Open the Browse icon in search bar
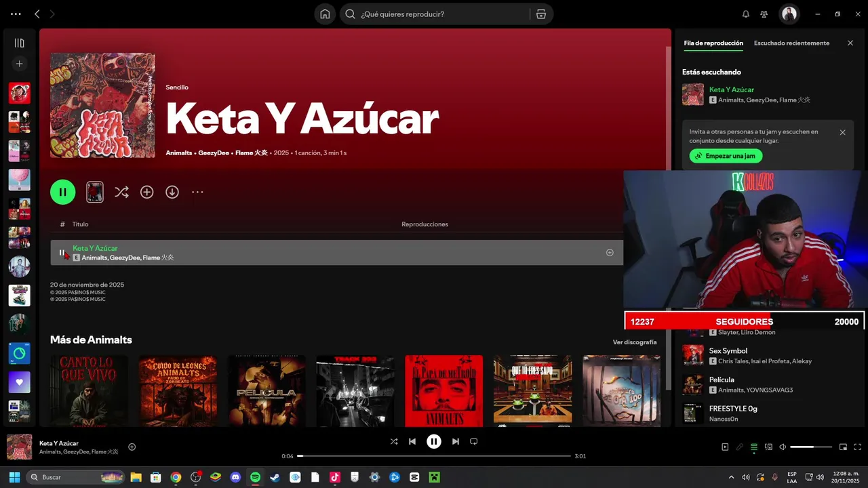The height and width of the screenshot is (488, 868). (x=540, y=14)
